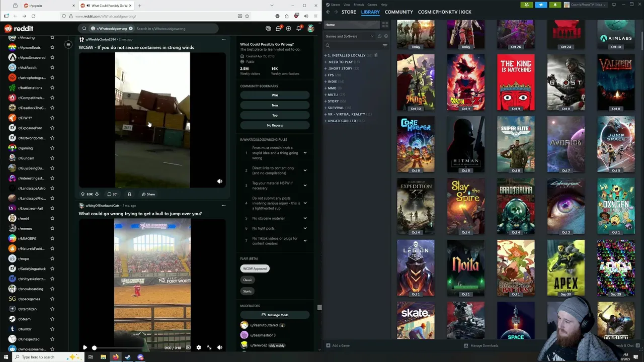Screen dimensions: 644x362
Task: Expand rule 5 no obscene material
Action: tap(305, 218)
